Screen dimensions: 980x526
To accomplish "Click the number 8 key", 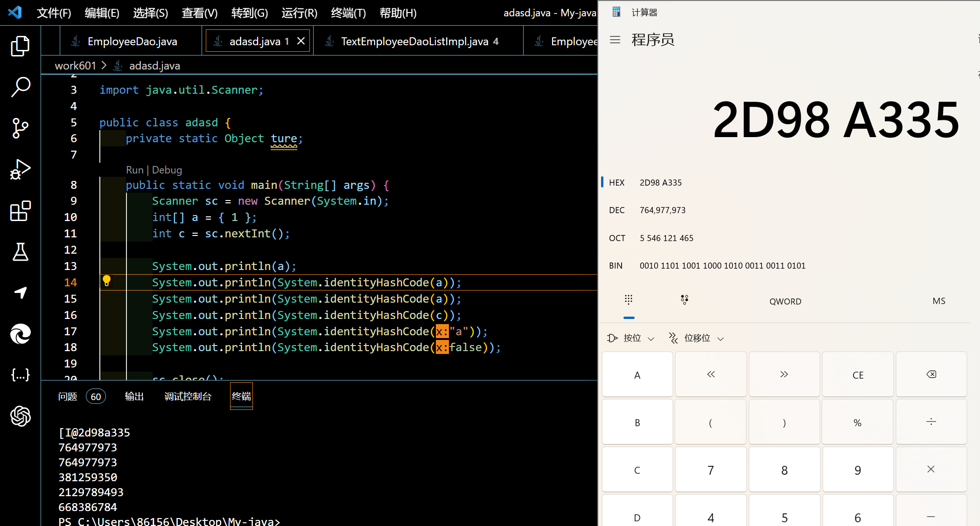I will coord(784,470).
